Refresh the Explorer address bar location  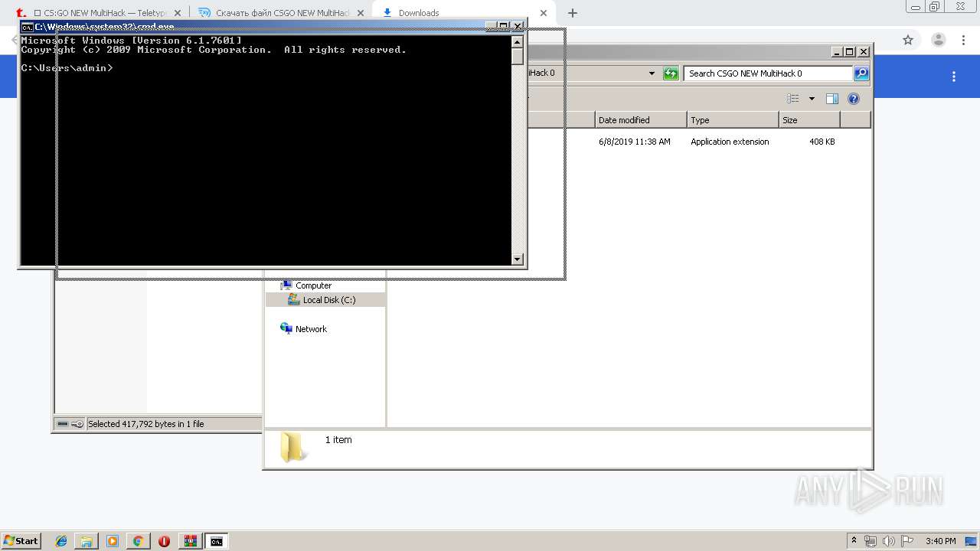pos(671,73)
